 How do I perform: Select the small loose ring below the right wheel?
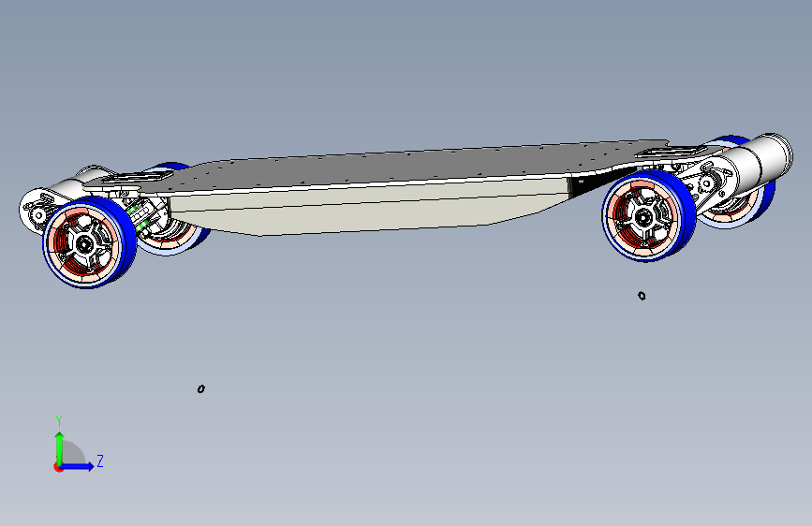pos(642,296)
